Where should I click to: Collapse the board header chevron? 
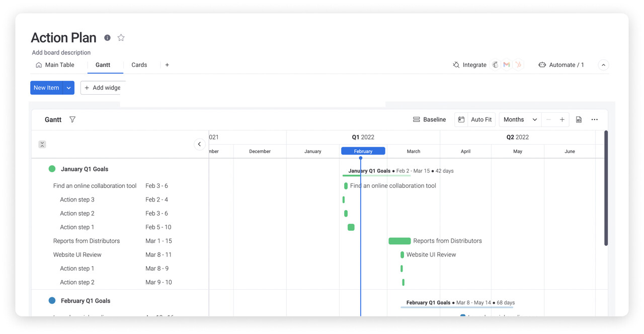point(603,65)
